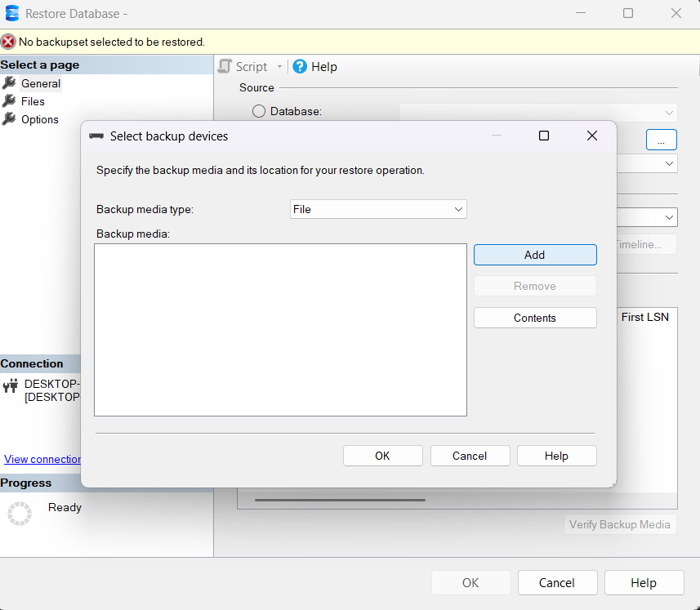Click the View connection properties link
This screenshot has height=610, width=700.
[42, 459]
